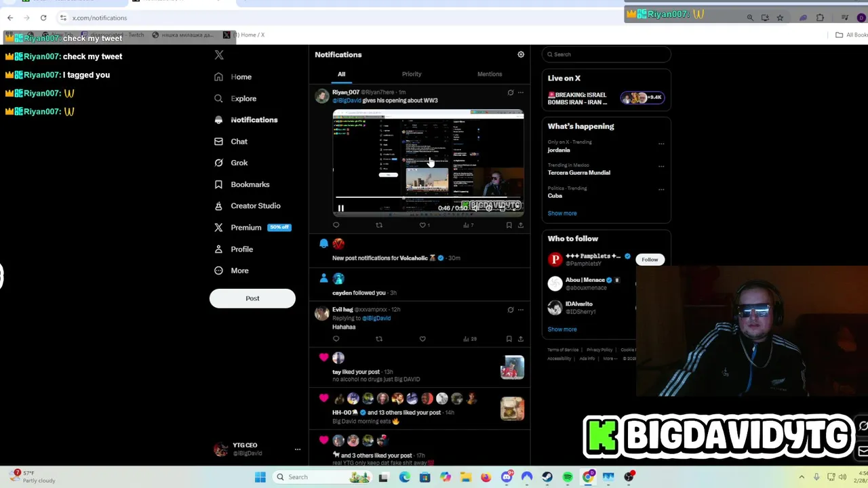This screenshot has height=488, width=868.
Task: Click the Post button
Action: coord(252,298)
